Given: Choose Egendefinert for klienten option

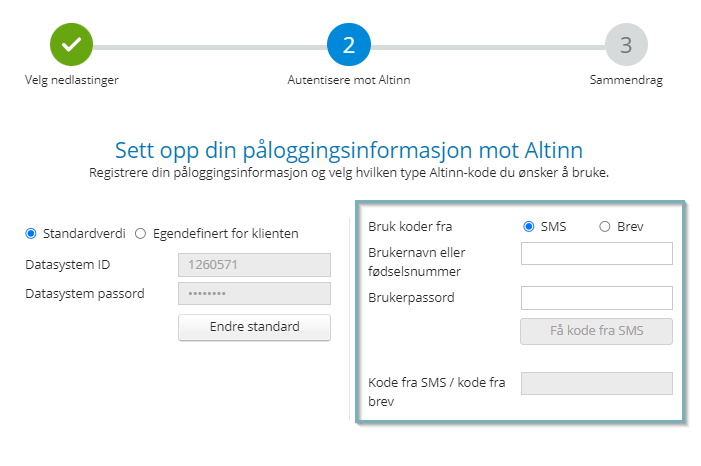Looking at the screenshot, I should pyautogui.click(x=140, y=233).
